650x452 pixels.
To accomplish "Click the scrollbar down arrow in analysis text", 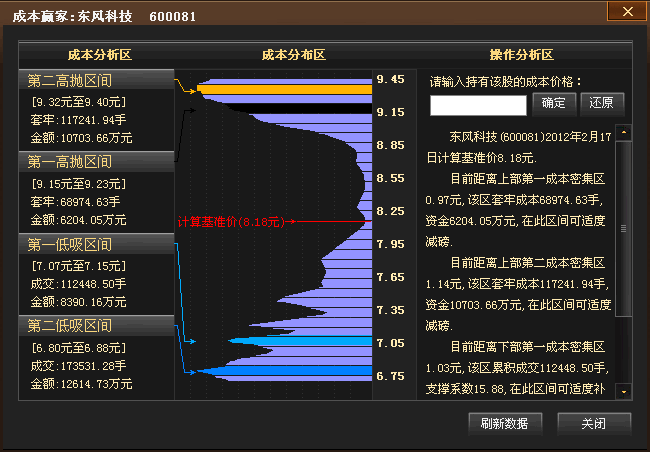I will coord(624,391).
